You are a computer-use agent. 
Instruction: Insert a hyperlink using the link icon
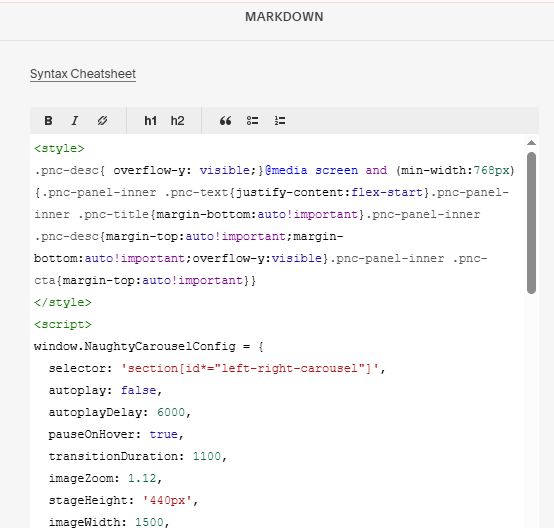(102, 121)
